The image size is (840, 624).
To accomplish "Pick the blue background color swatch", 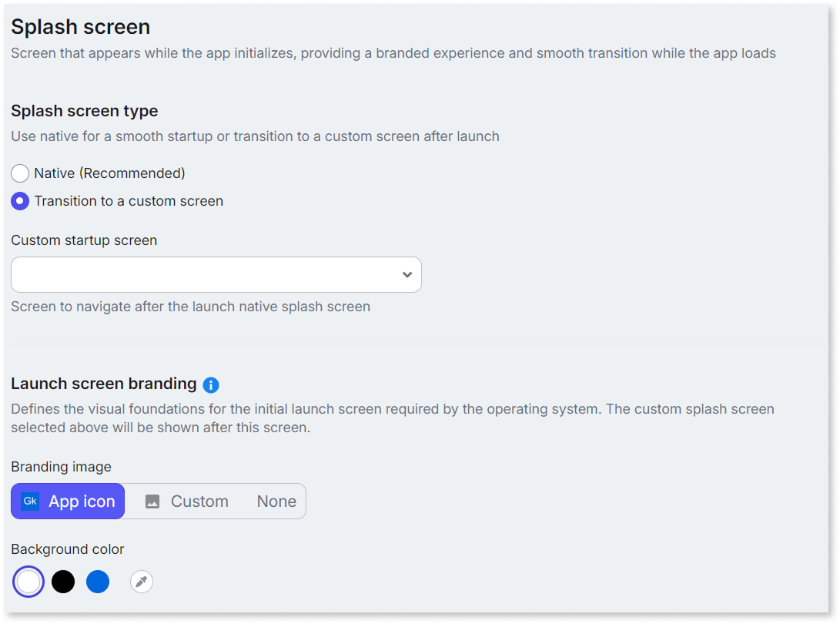I will pos(98,582).
